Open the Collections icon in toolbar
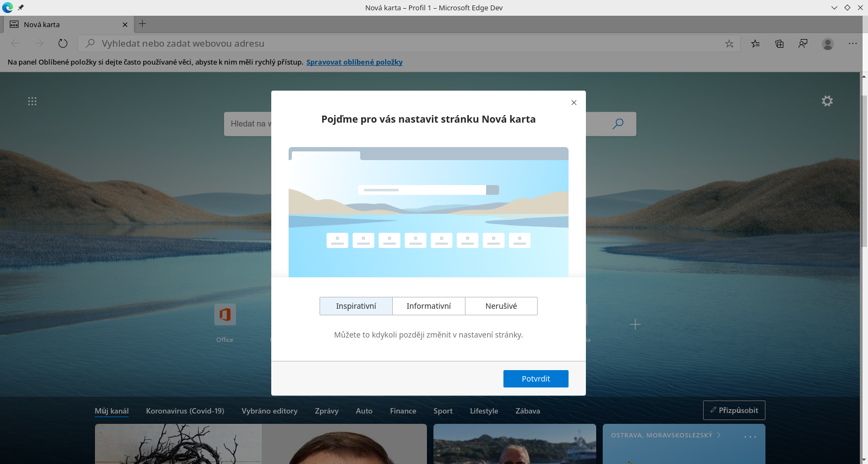The height and width of the screenshot is (464, 868). point(780,43)
